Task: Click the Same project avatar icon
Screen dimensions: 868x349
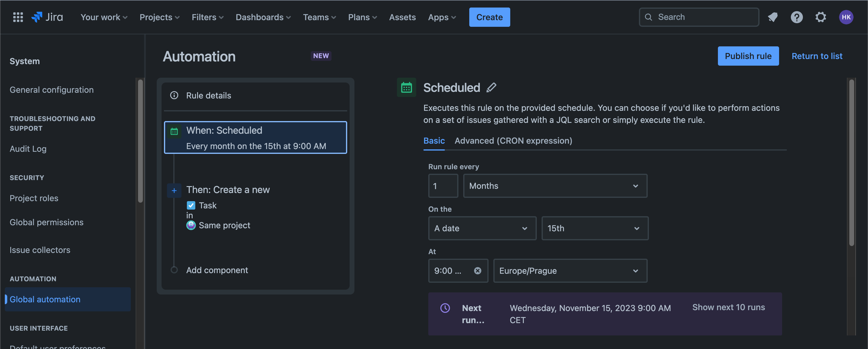Action: click(x=191, y=225)
